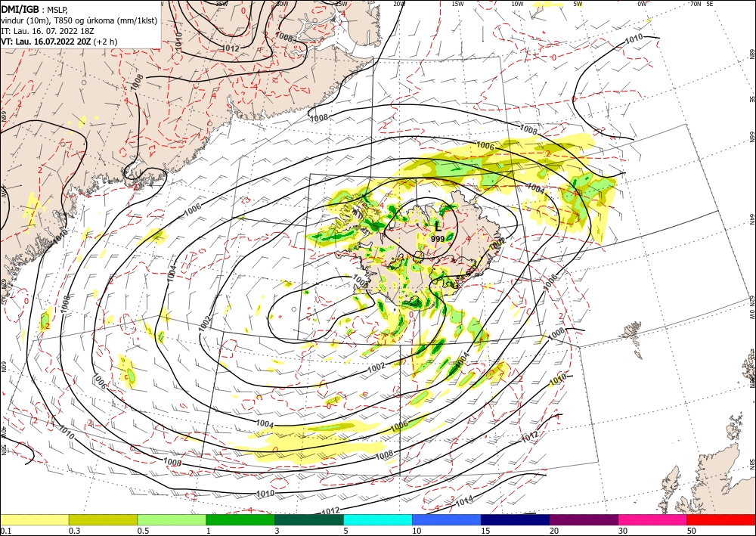Click legend scale value '20'
The height and width of the screenshot is (536, 756).
554,531
